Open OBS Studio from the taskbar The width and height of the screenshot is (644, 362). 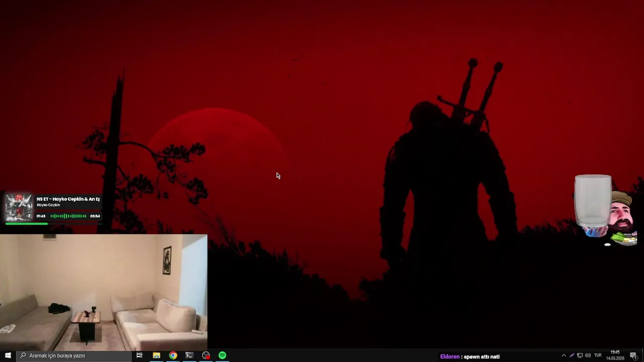[x=206, y=355]
